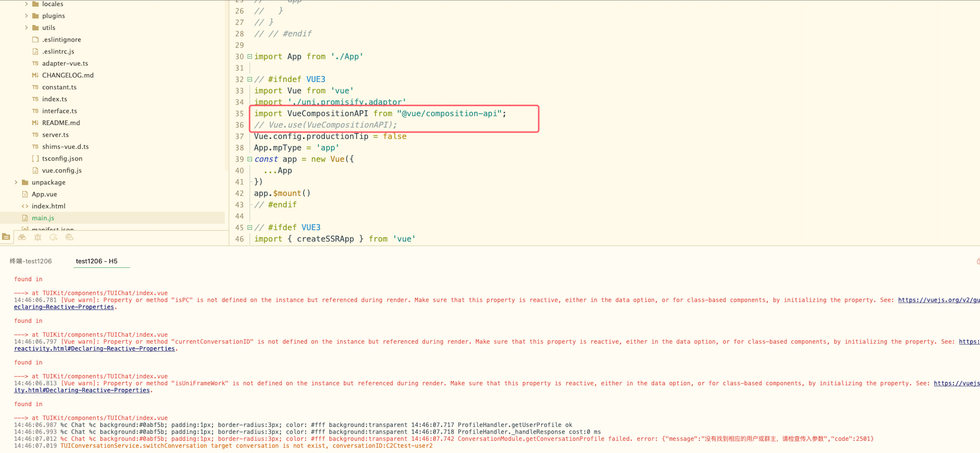Viewport: 980px width, 453px height.
Task: Expand the plugins folder
Action: coord(26,15)
